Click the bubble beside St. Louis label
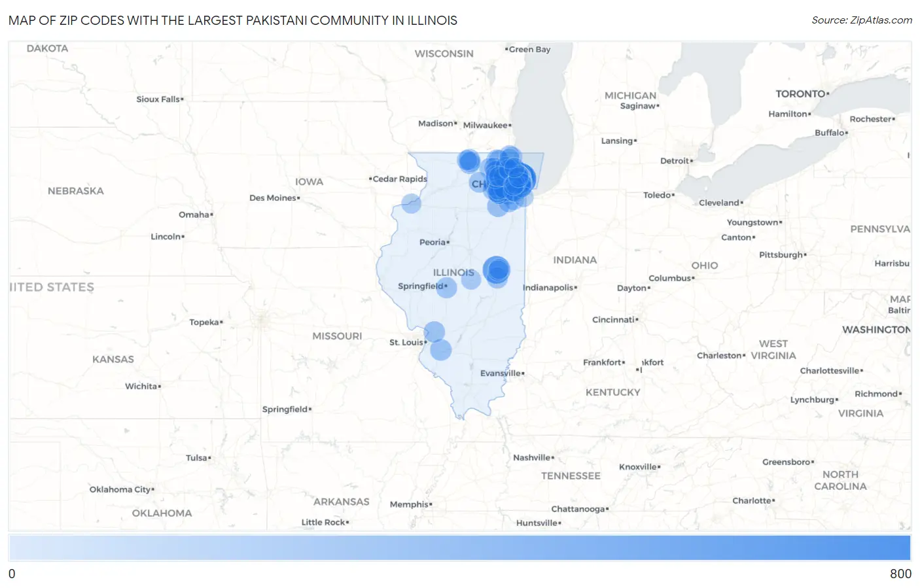The width and height of the screenshot is (920, 588). (x=434, y=332)
